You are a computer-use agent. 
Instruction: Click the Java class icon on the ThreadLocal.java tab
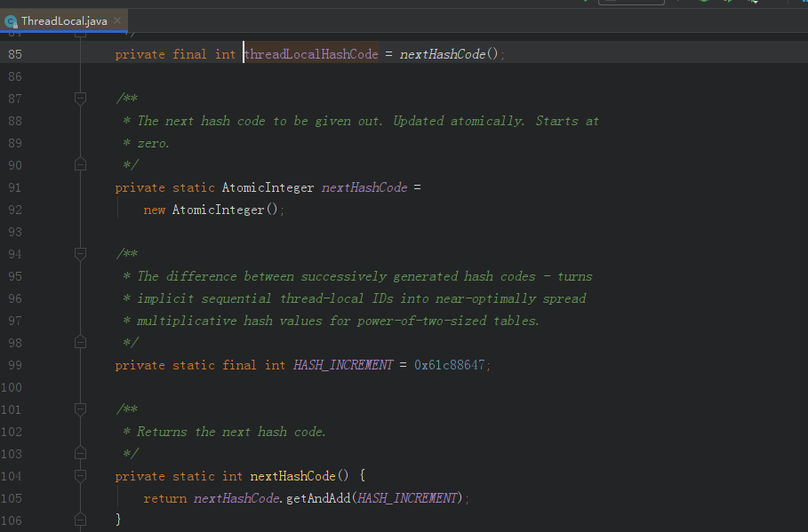tap(11, 20)
